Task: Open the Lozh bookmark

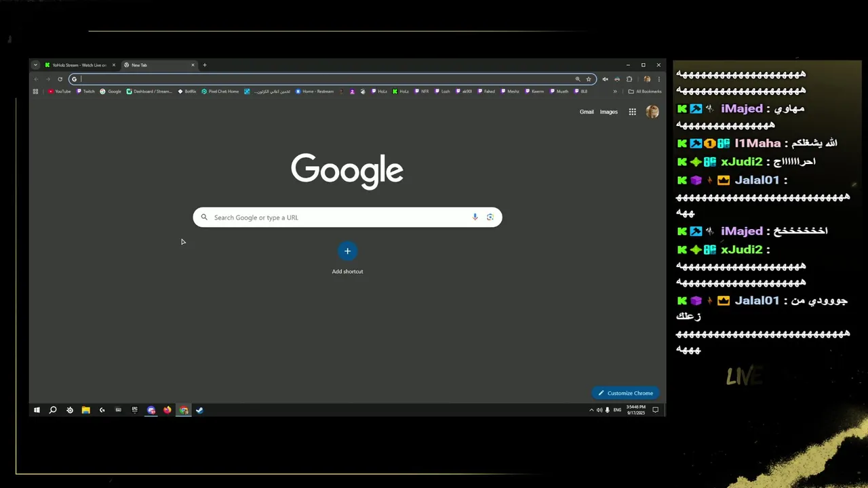Action: [442, 91]
